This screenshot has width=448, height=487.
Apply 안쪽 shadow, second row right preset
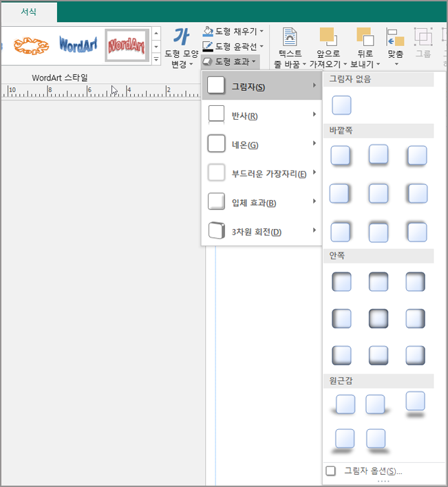pyautogui.click(x=416, y=318)
